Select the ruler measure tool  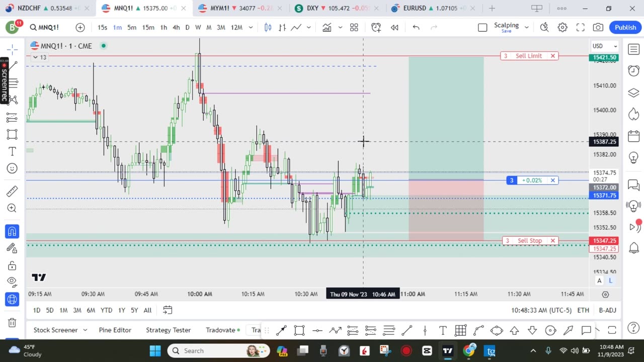(x=13, y=191)
